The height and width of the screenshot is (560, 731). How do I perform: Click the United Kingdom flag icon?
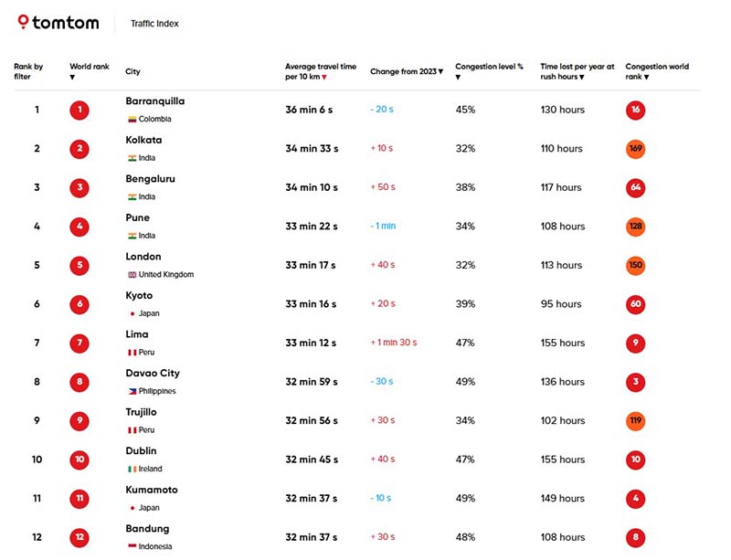(132, 274)
